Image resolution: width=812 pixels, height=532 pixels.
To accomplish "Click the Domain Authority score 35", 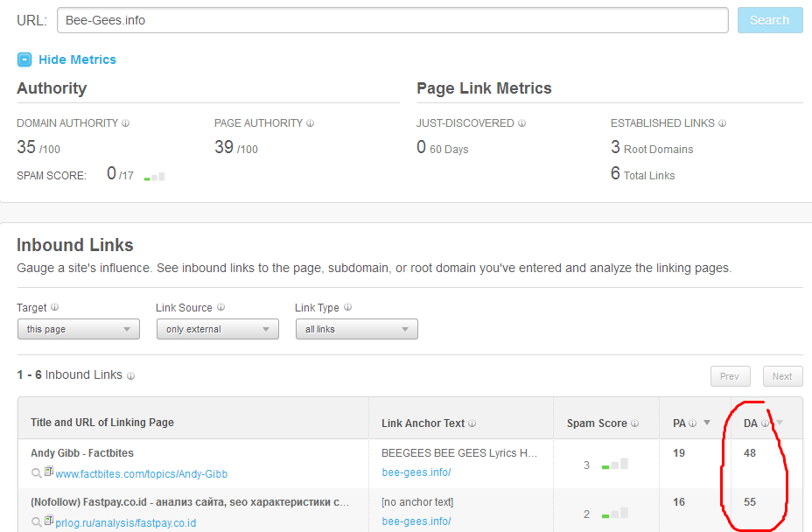I will [26, 148].
